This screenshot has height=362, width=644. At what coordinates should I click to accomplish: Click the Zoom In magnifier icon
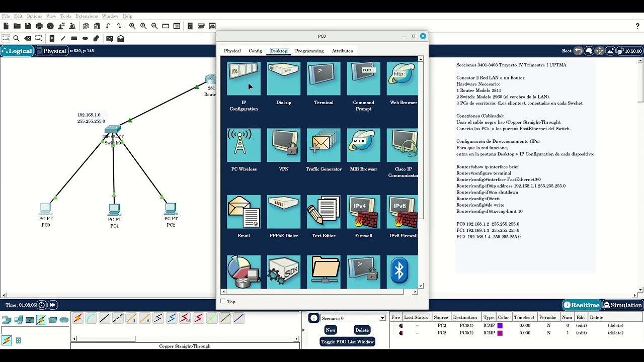tap(132, 26)
